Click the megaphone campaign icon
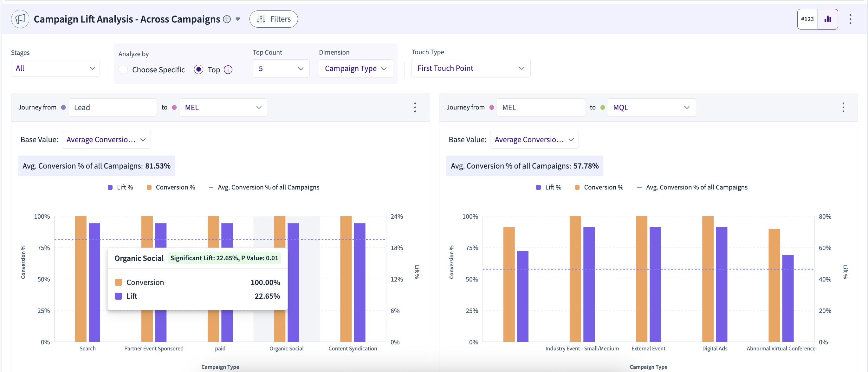 click(20, 19)
